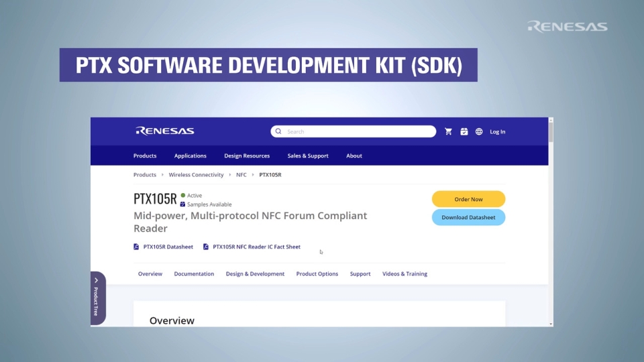644x362 pixels.
Task: Click the Download Datasheet button
Action: point(469,217)
